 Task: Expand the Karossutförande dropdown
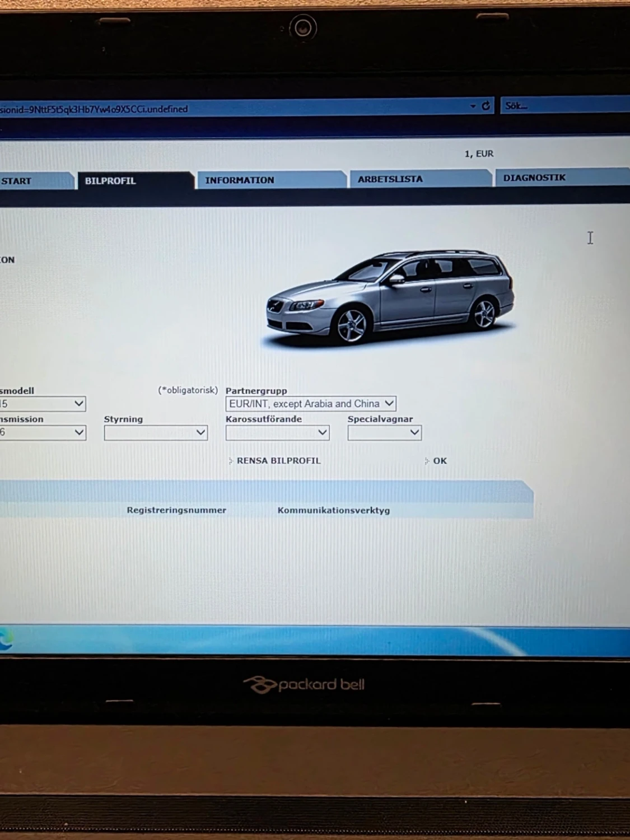click(277, 433)
